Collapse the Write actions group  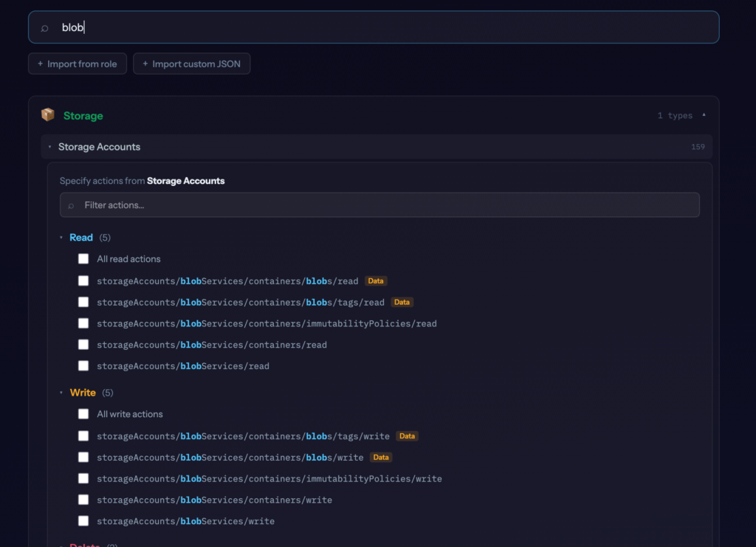point(62,393)
